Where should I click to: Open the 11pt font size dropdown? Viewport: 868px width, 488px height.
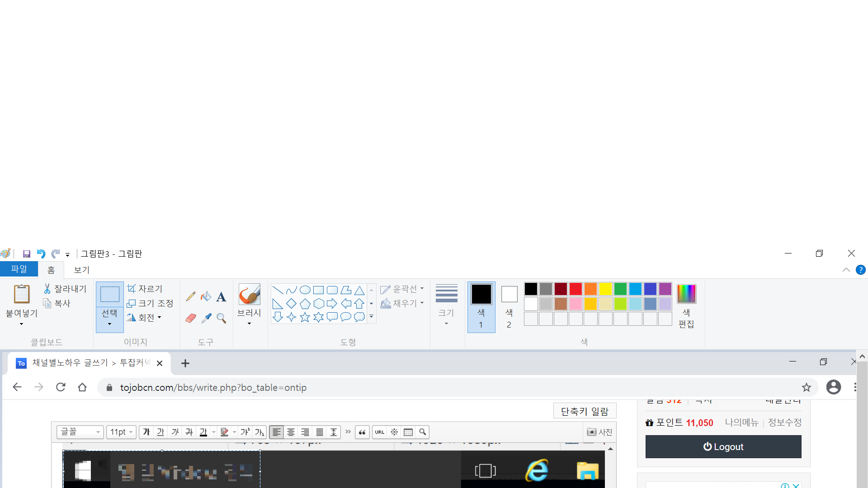click(x=122, y=432)
